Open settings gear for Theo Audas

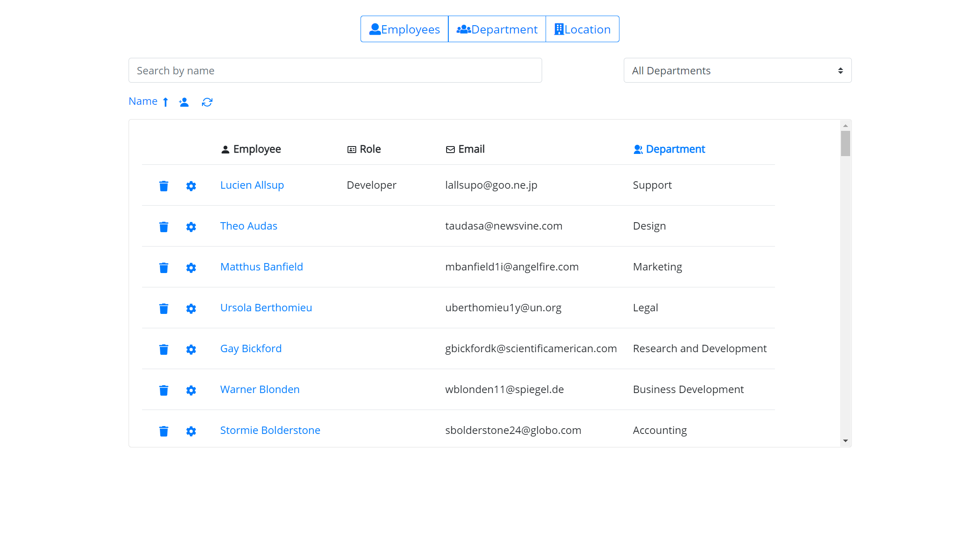coord(191,227)
